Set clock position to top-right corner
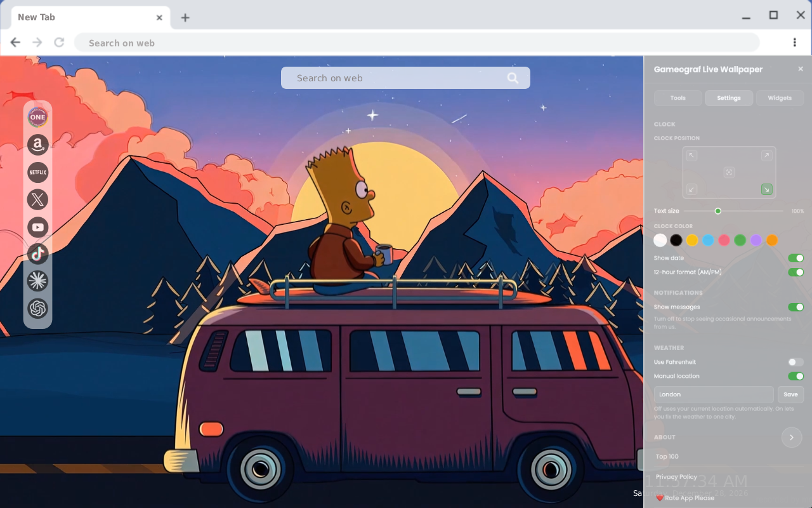Image resolution: width=812 pixels, height=508 pixels. click(x=767, y=156)
